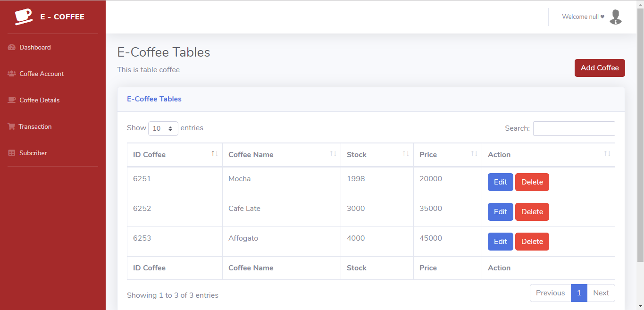Select the Dashboard icon in the sidebar
This screenshot has height=310, width=644.
11,47
